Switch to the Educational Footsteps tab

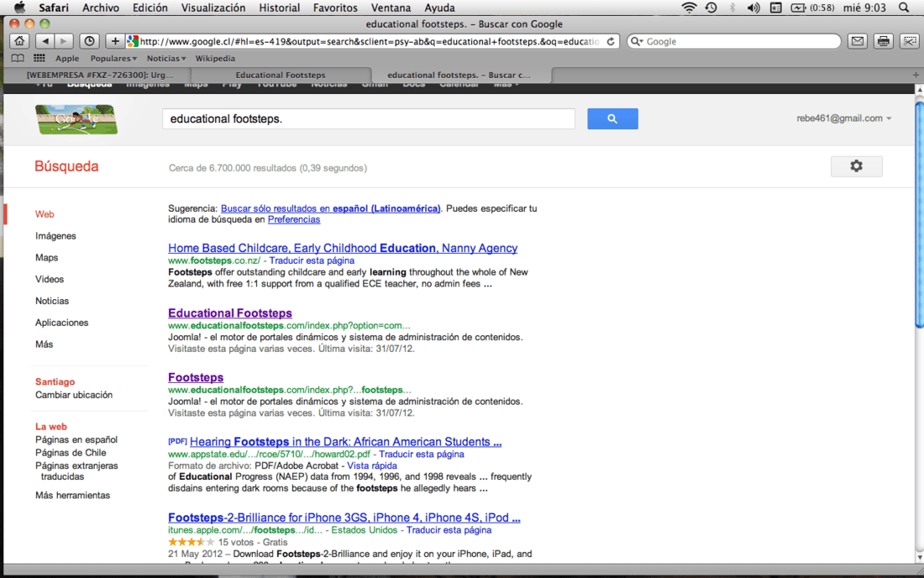pos(281,75)
